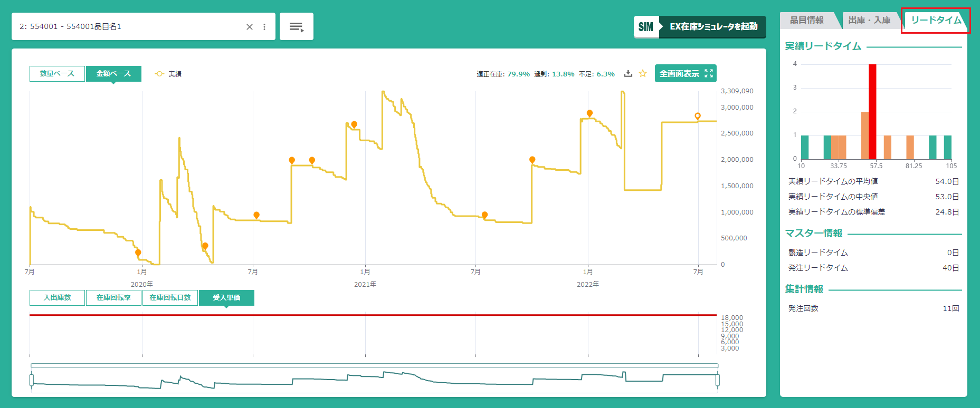Viewport: 980px width, 408px height.
Task: Click the red bar in lead time histogram
Action: [872, 112]
